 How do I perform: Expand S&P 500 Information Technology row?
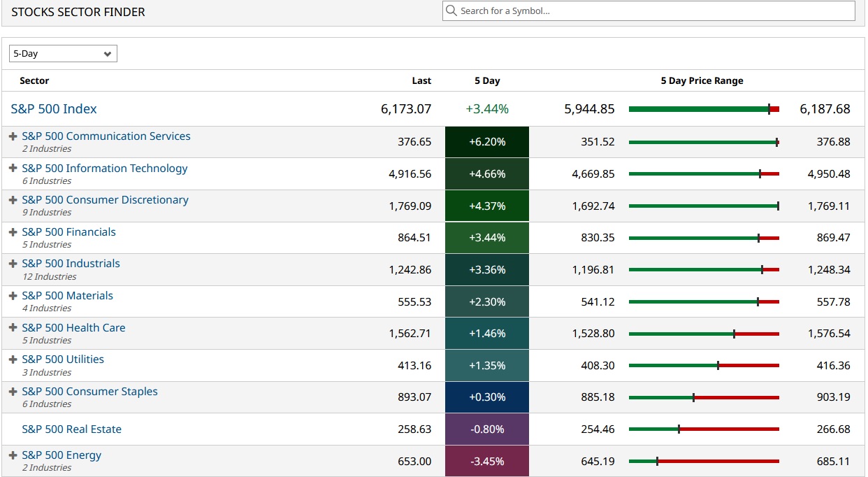pyautogui.click(x=13, y=169)
